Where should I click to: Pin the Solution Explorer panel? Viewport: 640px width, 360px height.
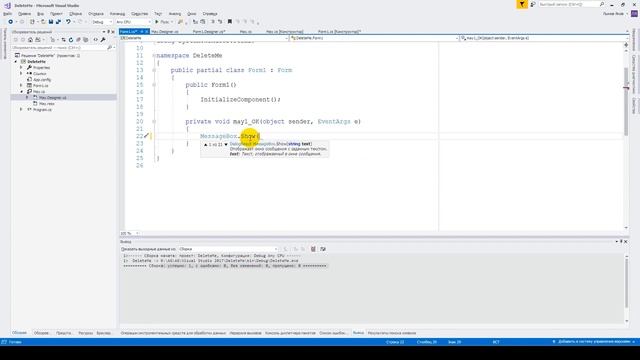click(x=109, y=31)
